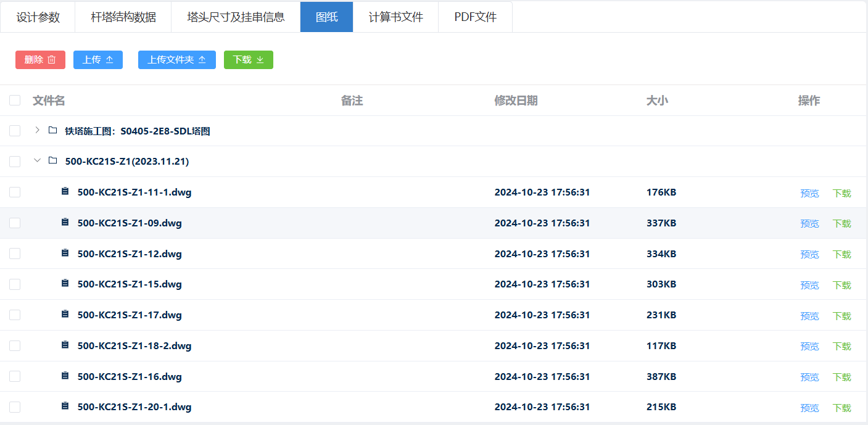
Task: Click file icon of 500-KC21S-Z1-11-1.dwg
Action: point(65,191)
